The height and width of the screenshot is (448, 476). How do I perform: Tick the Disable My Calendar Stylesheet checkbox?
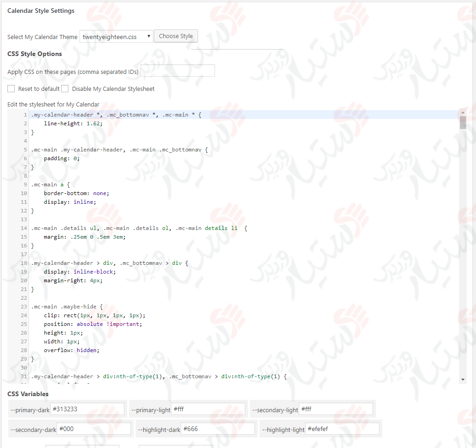click(65, 89)
